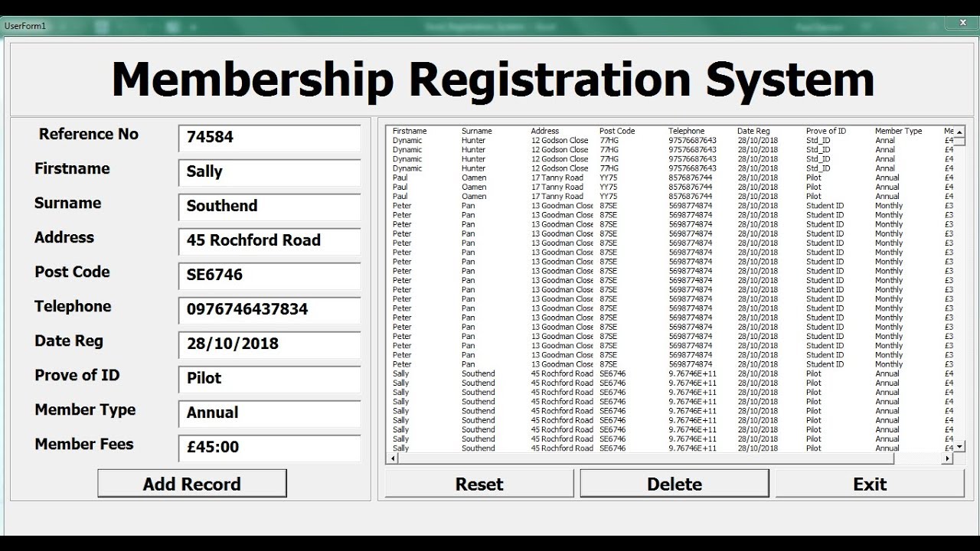Click the horizontal scrollbar left arrow
Screen dimensions: 980x551
pos(394,458)
